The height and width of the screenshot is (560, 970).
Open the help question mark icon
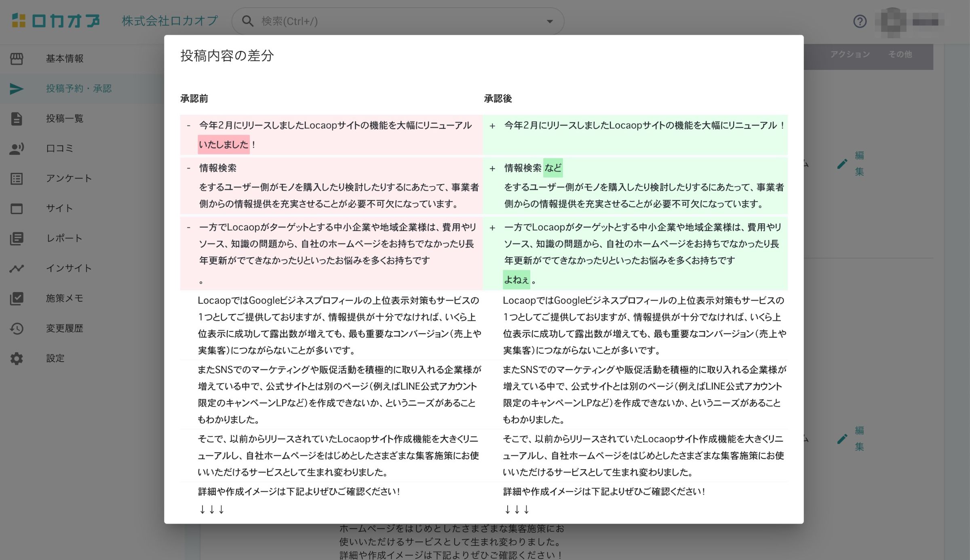[x=860, y=21]
